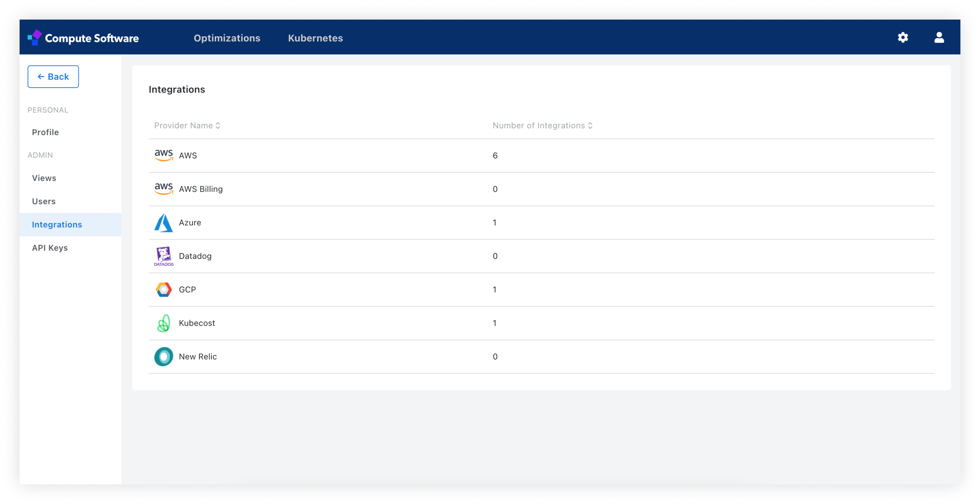980x504 pixels.
Task: Select the Integrations sidebar item
Action: tap(71, 224)
